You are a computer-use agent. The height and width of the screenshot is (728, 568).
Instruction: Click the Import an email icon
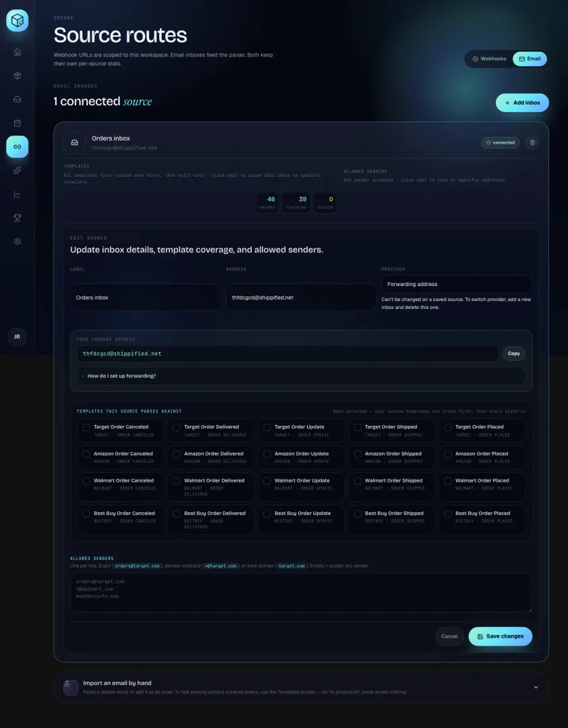[71, 687]
